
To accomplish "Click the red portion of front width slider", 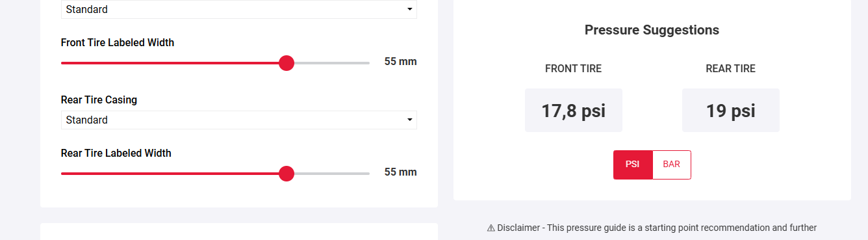I will pyautogui.click(x=170, y=63).
